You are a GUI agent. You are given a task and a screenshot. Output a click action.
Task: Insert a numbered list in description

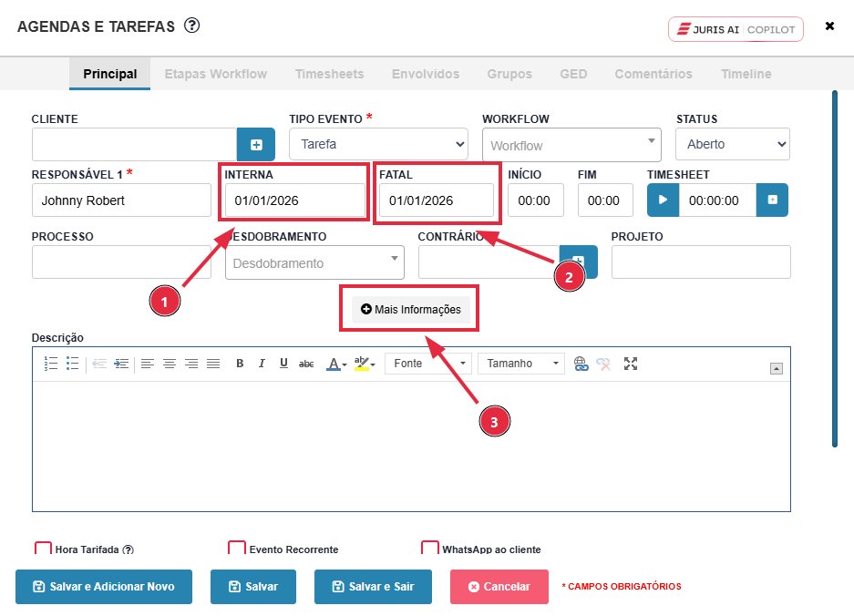[51, 364]
